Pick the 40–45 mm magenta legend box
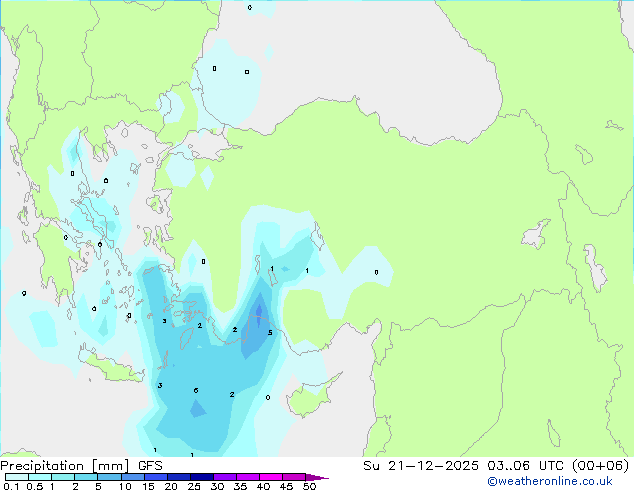This screenshot has width=634, height=490. pyautogui.click(x=271, y=477)
